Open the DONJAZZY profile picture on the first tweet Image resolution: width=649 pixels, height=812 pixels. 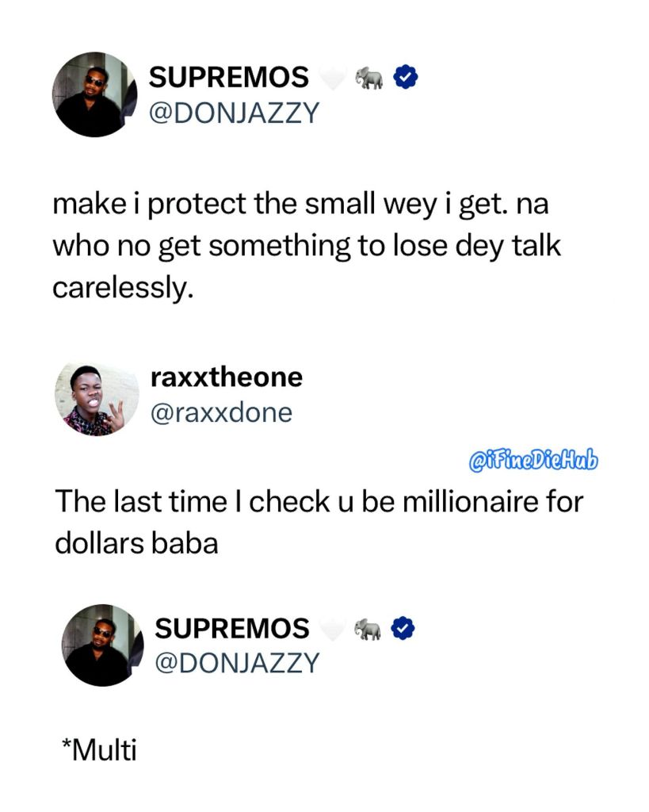[x=95, y=94]
